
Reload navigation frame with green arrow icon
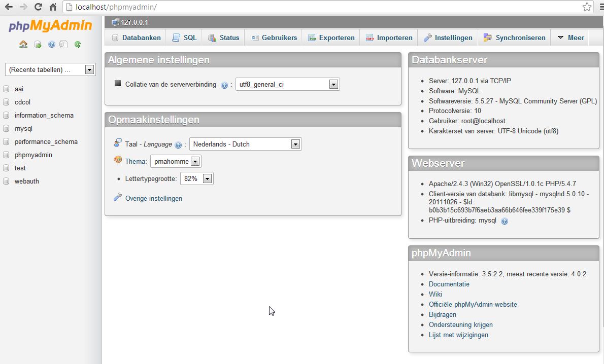click(x=78, y=44)
